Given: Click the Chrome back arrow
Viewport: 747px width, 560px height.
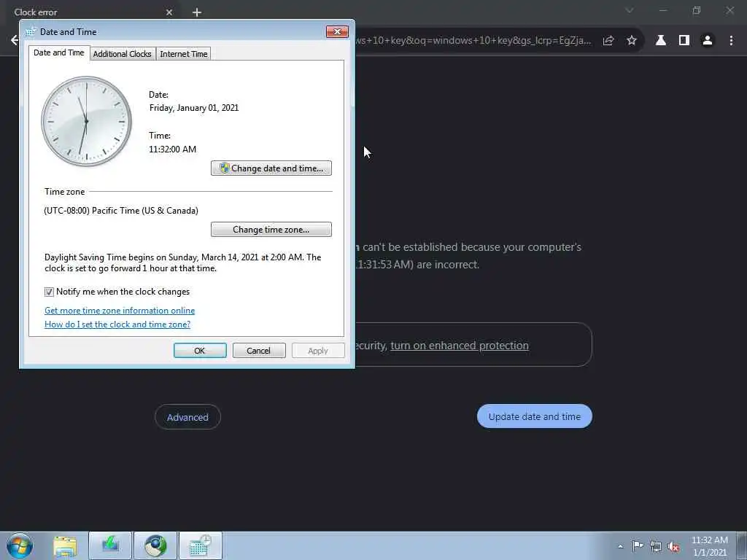Looking at the screenshot, I should coord(14,41).
